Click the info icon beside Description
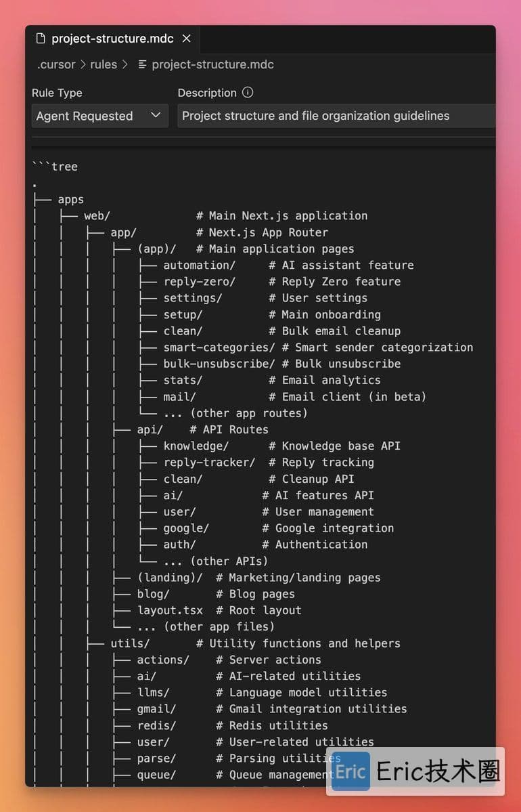The height and width of the screenshot is (812, 521). coord(248,93)
